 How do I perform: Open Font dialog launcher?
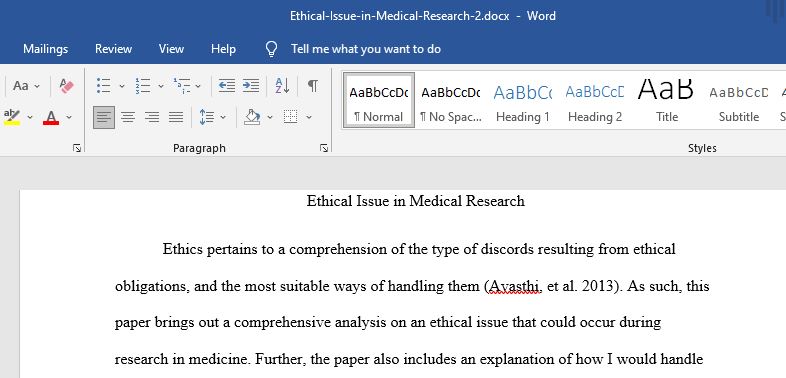[77, 148]
